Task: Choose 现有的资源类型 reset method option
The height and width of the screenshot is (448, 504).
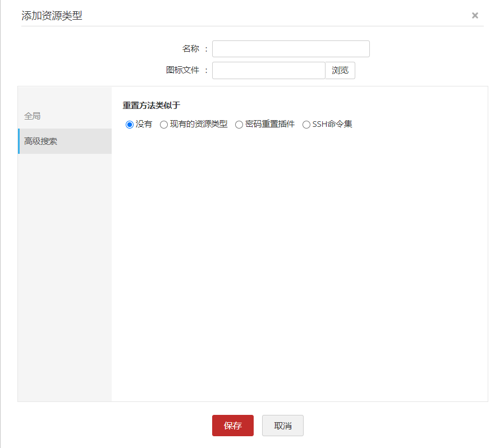Action: pos(163,124)
